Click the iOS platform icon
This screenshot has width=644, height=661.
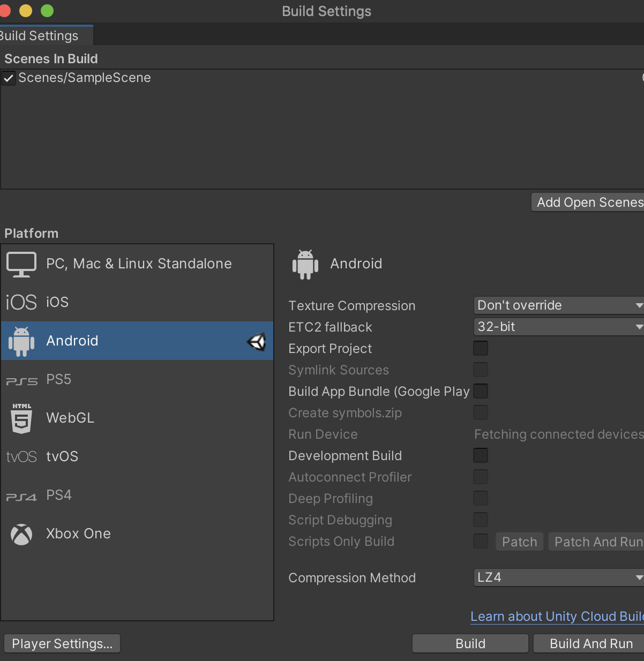point(21,303)
